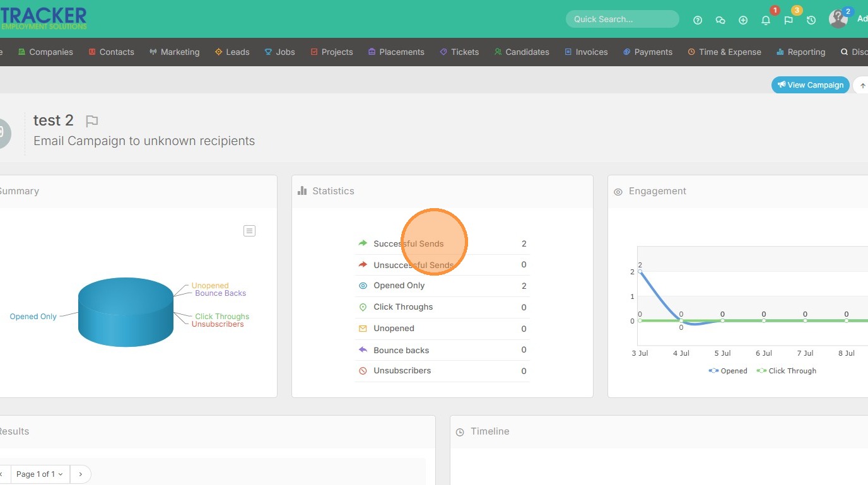The height and width of the screenshot is (485, 868).
Task: Open the Companies menu
Action: (45, 52)
